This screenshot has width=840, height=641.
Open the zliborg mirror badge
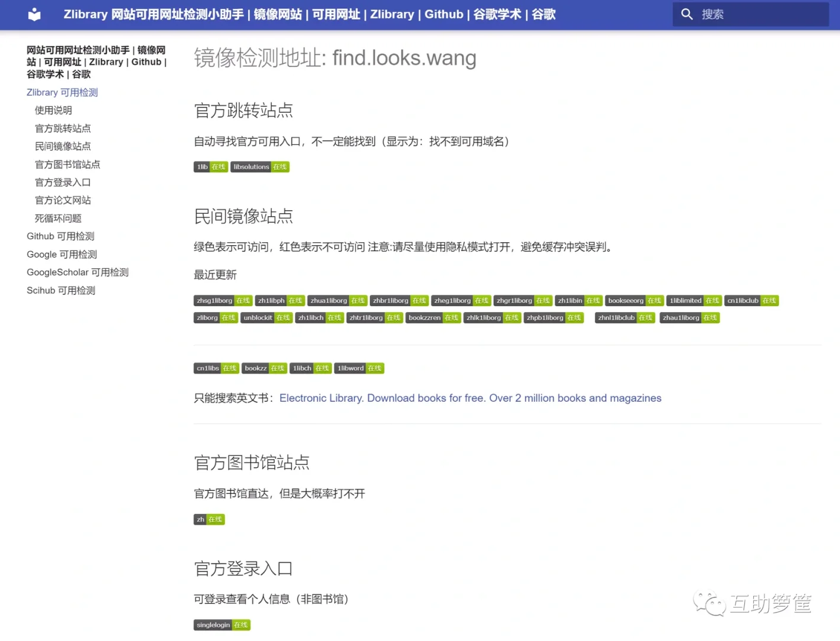pyautogui.click(x=216, y=318)
